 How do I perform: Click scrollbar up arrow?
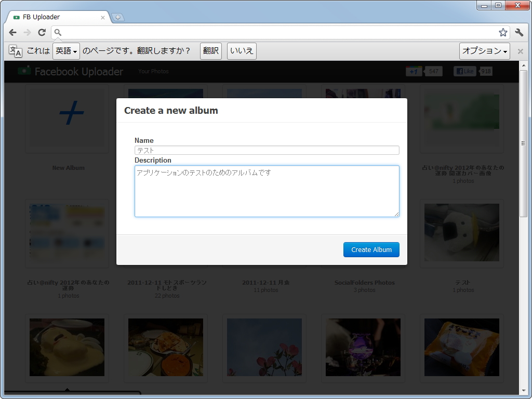click(x=523, y=65)
